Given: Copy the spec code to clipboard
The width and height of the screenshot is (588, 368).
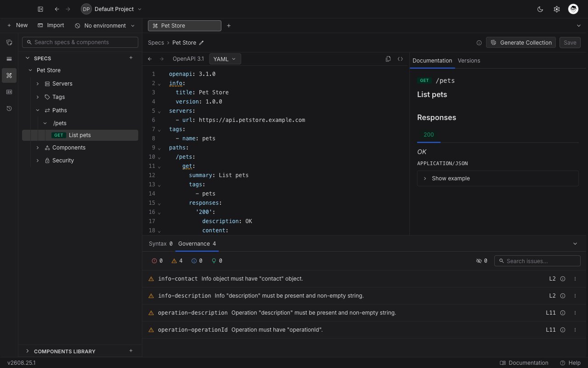Looking at the screenshot, I should tap(388, 59).
